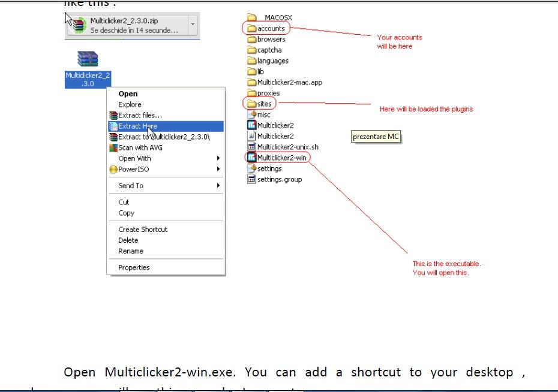Select the languages folder name

273,61
